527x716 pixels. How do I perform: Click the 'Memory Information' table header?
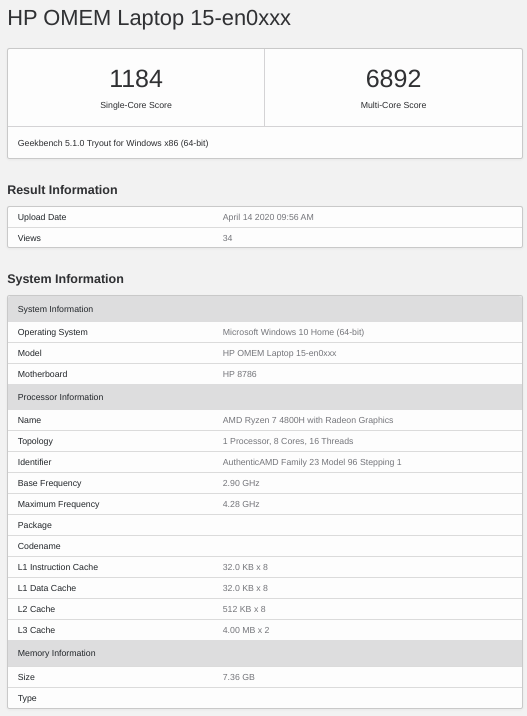(x=265, y=653)
